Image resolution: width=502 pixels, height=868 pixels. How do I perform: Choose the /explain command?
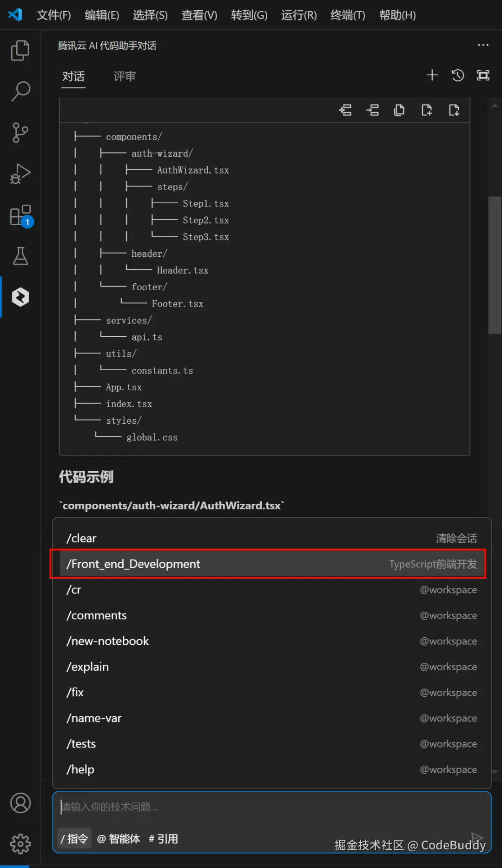click(x=88, y=667)
